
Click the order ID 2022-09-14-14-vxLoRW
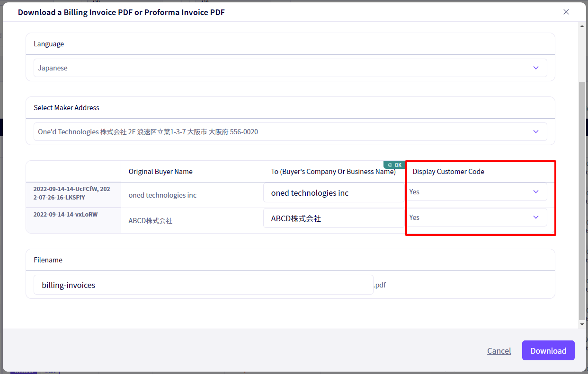(x=65, y=214)
